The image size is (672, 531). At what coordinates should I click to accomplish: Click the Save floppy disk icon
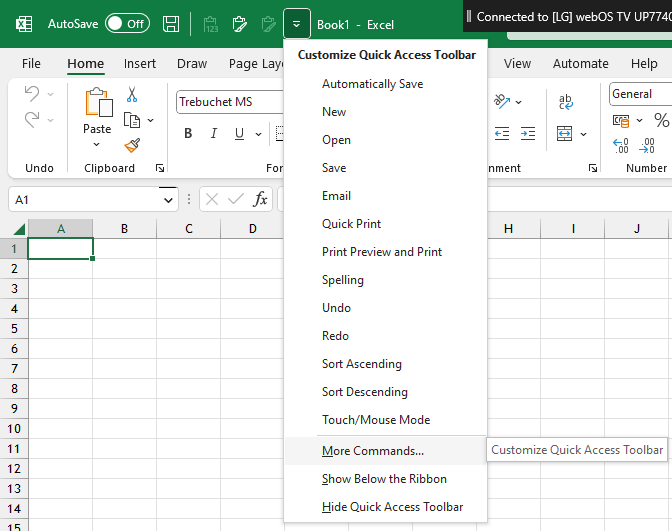pos(171,24)
